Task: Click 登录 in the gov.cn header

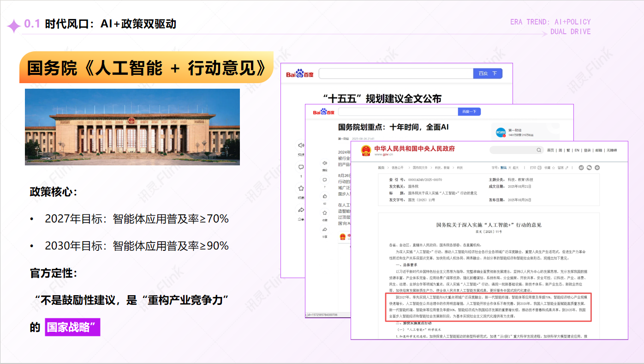Action: coord(587,150)
